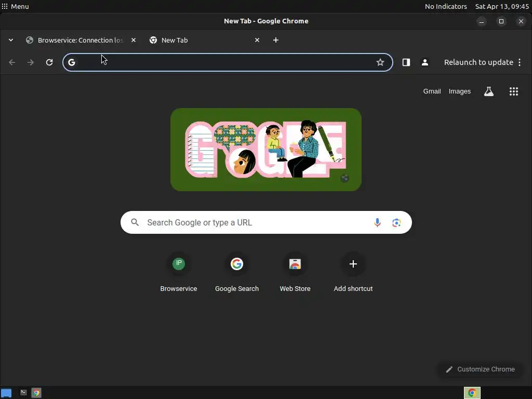Open the Web Store shortcut

[295, 273]
